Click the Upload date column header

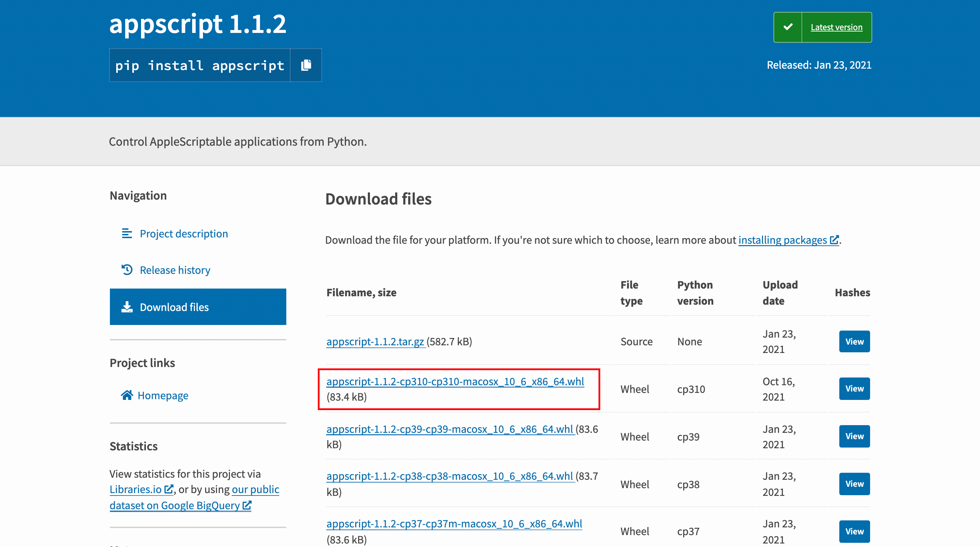(780, 292)
